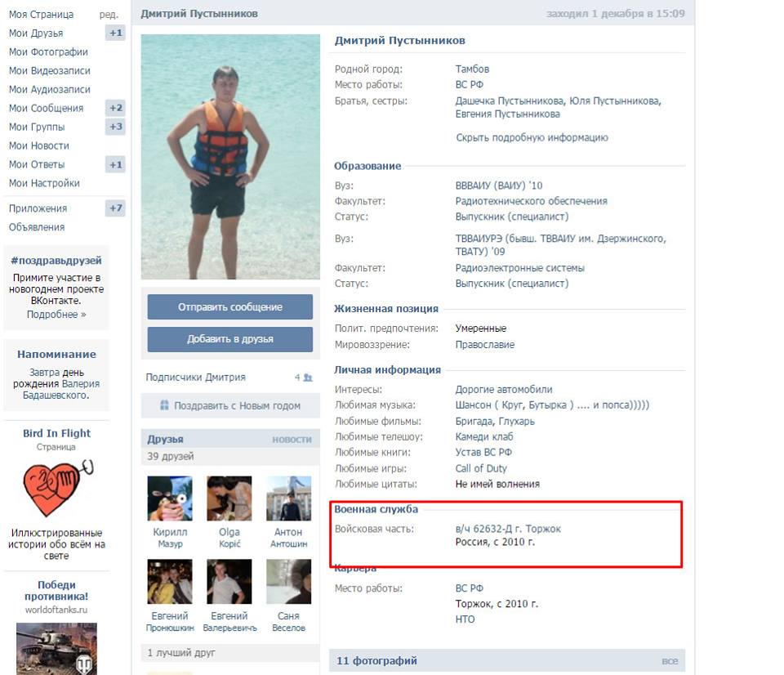Viewport: 784px width, 675px height.
Task: Click the +1 badge next to Мои Друзья
Action: click(115, 33)
